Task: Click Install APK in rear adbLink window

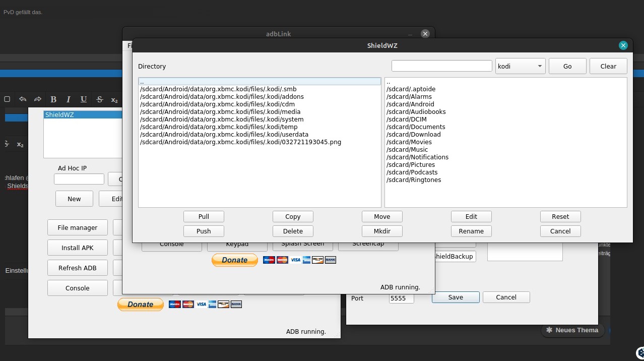Action: tap(78, 248)
